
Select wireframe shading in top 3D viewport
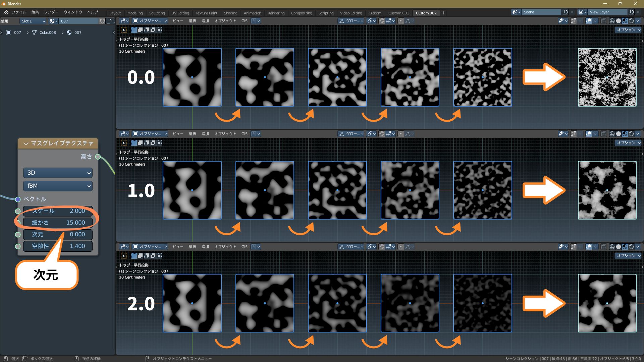[x=612, y=21]
